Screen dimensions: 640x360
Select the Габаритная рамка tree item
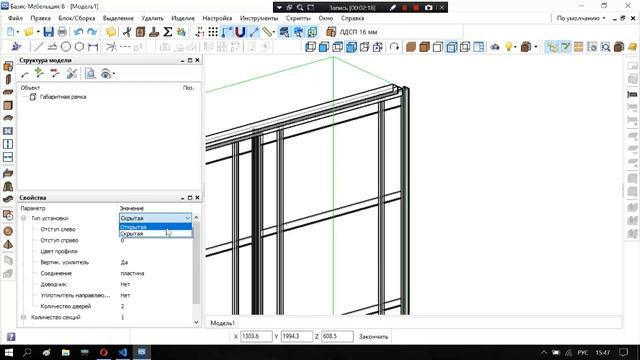point(63,97)
